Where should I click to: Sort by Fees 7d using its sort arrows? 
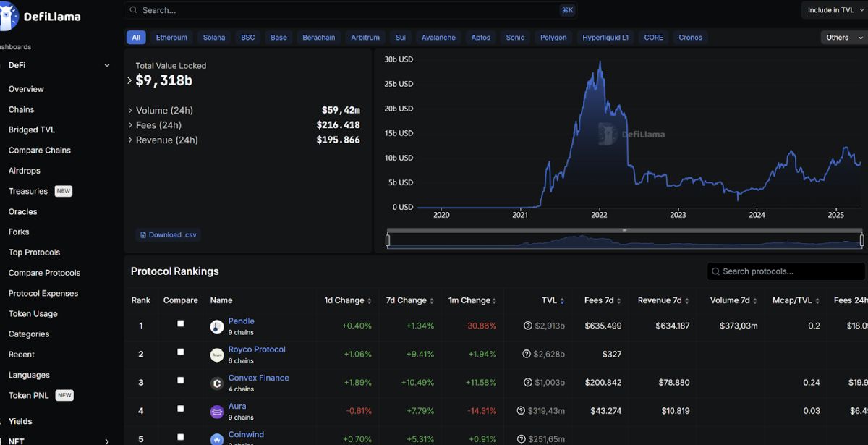click(619, 301)
